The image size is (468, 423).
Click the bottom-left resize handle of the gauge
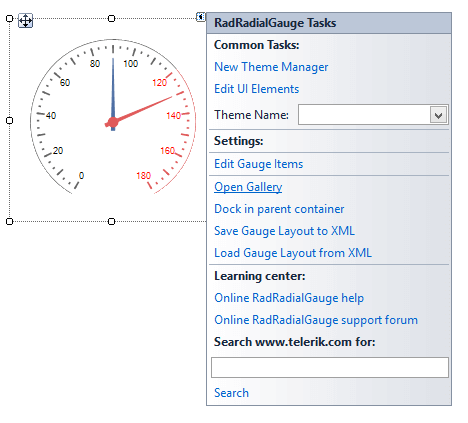pos(9,221)
